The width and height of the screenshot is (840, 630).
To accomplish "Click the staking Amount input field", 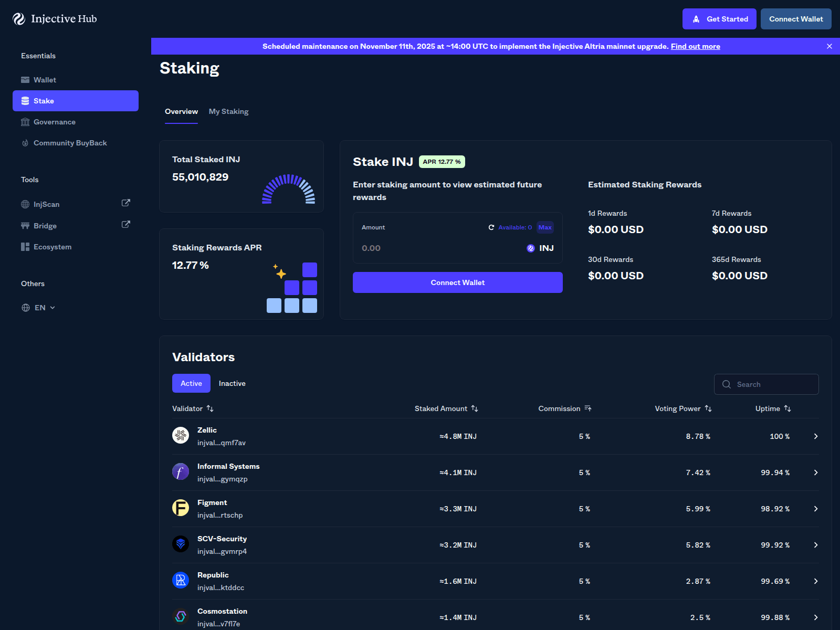I will coord(441,248).
